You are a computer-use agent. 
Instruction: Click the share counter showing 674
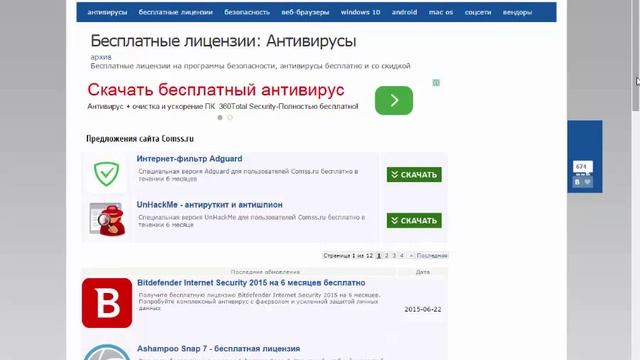(582, 167)
